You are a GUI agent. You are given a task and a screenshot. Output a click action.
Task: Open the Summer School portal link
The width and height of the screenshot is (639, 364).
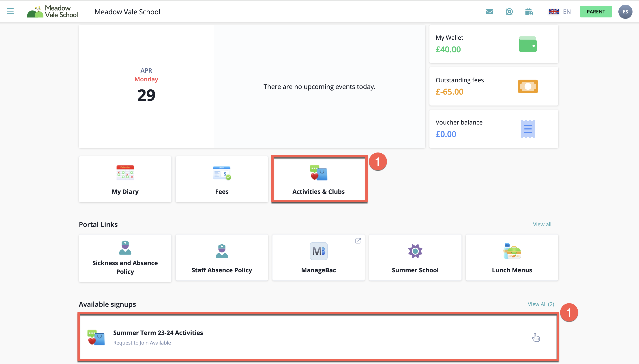[x=415, y=258]
